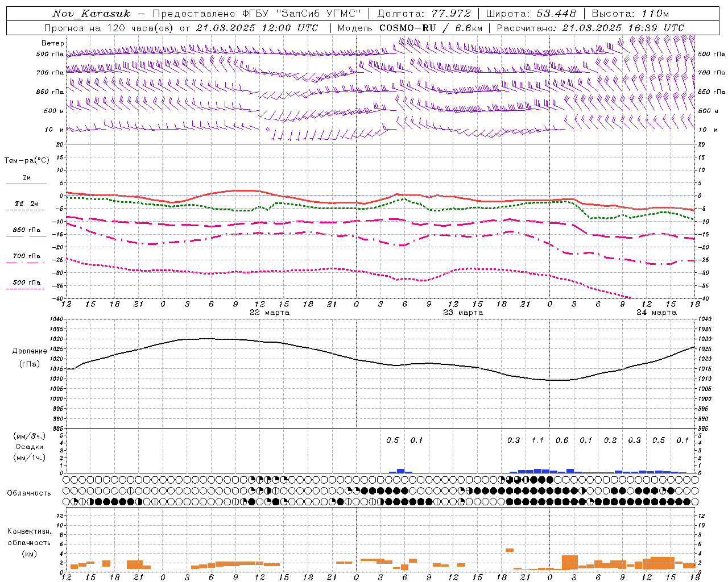This screenshot has height=582, width=728.
Task: Click the 0.2 three-hour precipitation value
Action: tap(610, 440)
